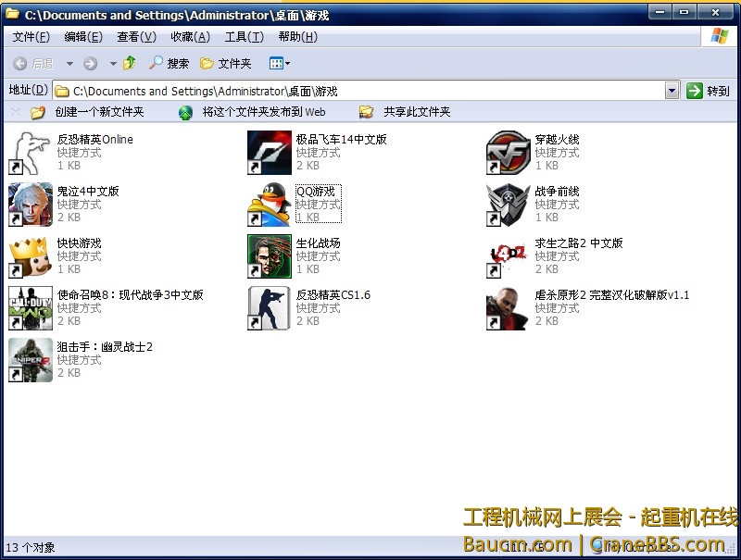This screenshot has width=741, height=560.
Task: Select the 鬼泣4中文版 shortcut icon
Action: pos(31,205)
